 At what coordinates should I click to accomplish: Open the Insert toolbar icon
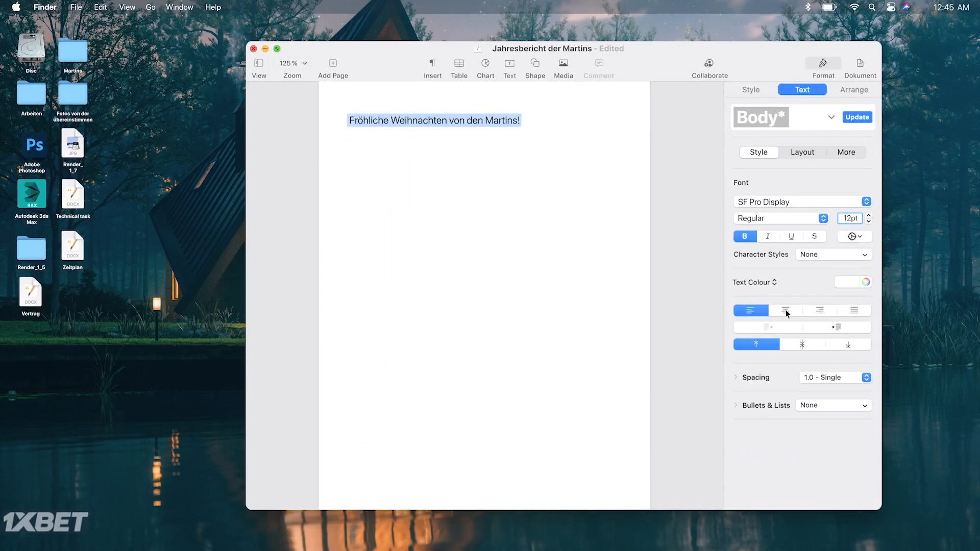[432, 63]
